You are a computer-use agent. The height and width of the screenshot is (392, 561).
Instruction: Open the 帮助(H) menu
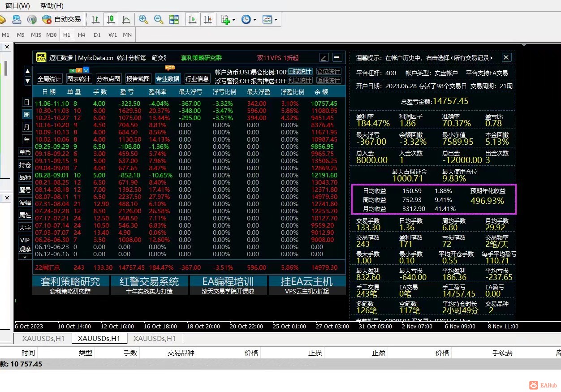tap(52, 6)
